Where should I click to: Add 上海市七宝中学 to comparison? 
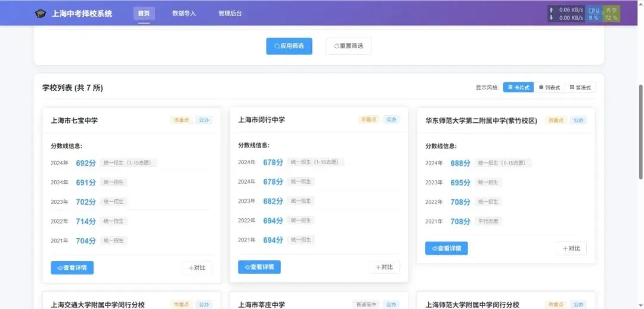point(197,268)
